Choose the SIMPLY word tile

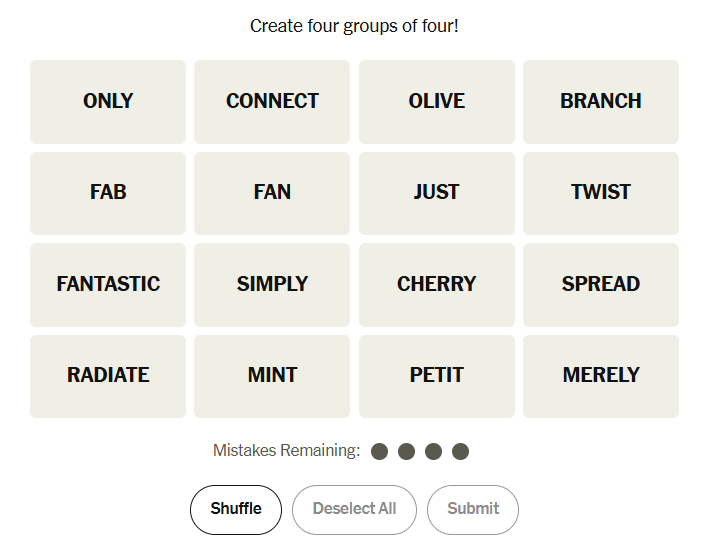pos(272,284)
